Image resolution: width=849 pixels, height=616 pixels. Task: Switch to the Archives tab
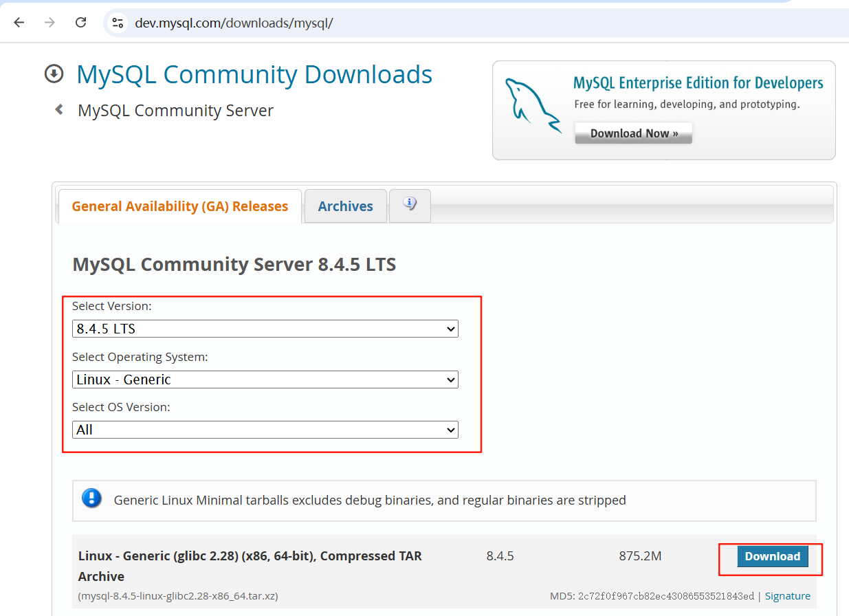(x=345, y=206)
